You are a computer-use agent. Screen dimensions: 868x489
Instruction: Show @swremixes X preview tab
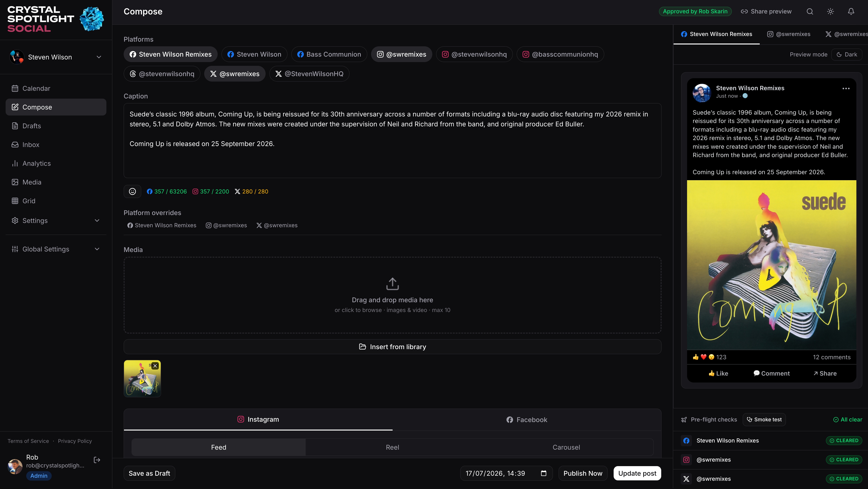[x=846, y=34]
